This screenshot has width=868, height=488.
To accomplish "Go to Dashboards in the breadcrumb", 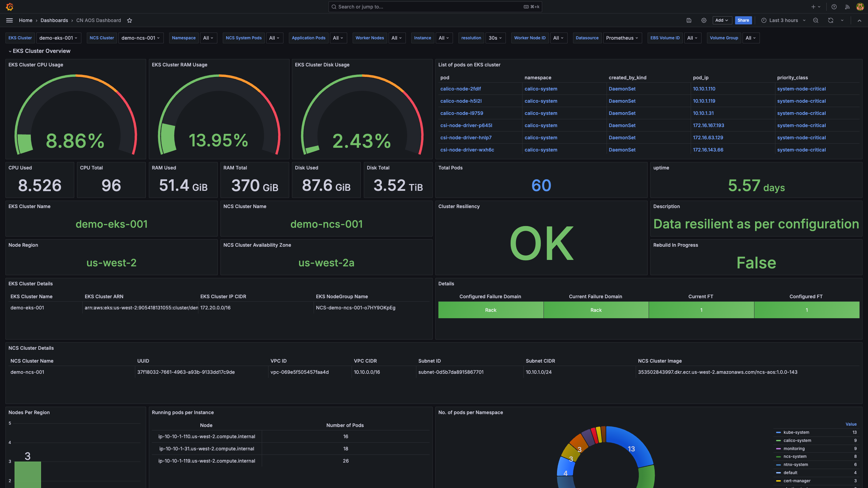I will point(54,20).
